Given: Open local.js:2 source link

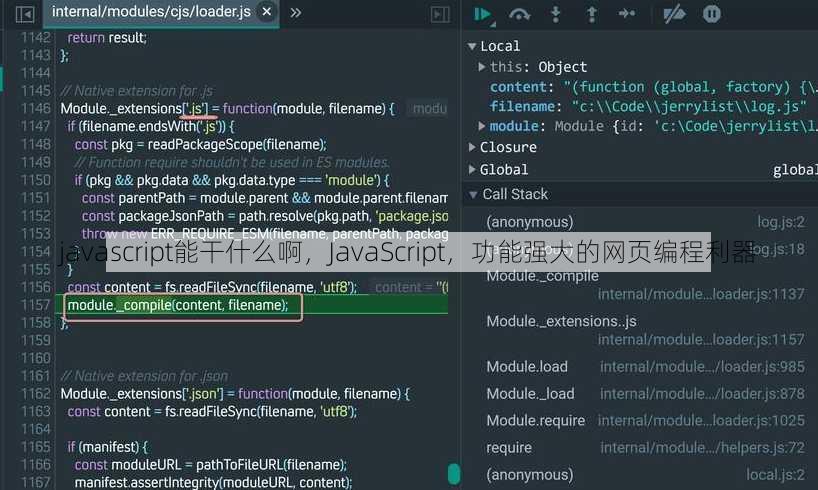Looking at the screenshot, I should click(x=775, y=475).
